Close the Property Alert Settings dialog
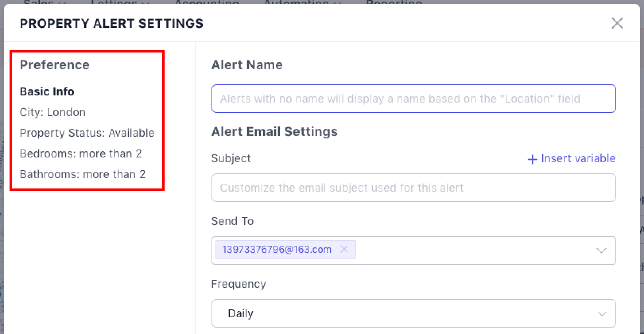The image size is (644, 334). 617,23
